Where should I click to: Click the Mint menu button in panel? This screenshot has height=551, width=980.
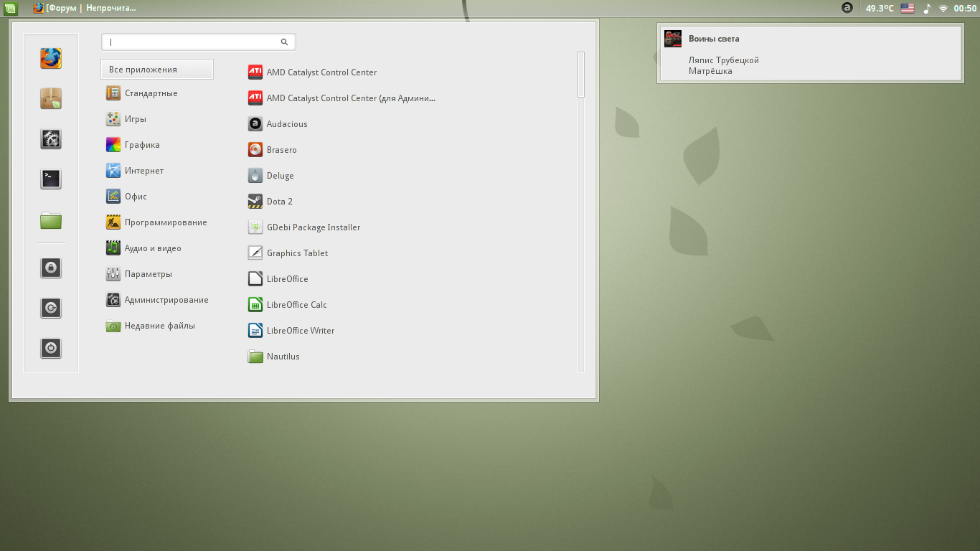11,9
